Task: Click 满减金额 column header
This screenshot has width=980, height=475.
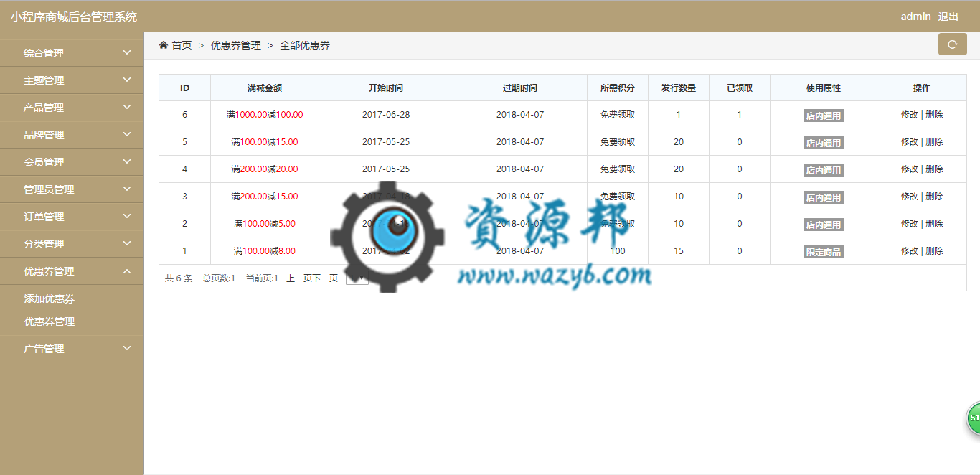Action: 265,88
